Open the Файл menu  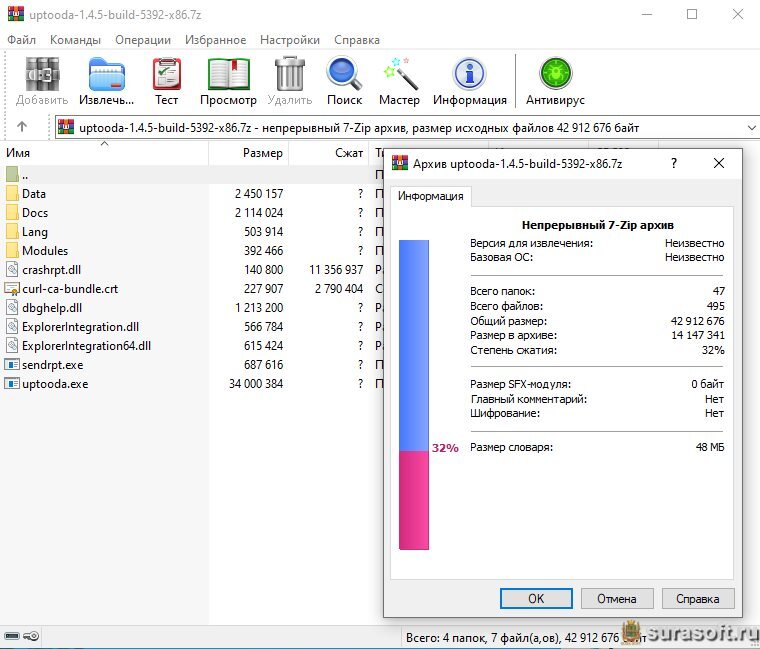click(x=21, y=40)
